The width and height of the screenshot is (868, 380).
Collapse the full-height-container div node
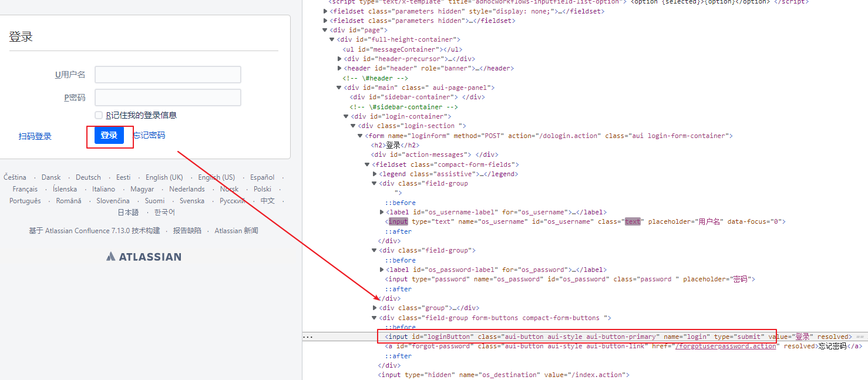click(x=332, y=39)
